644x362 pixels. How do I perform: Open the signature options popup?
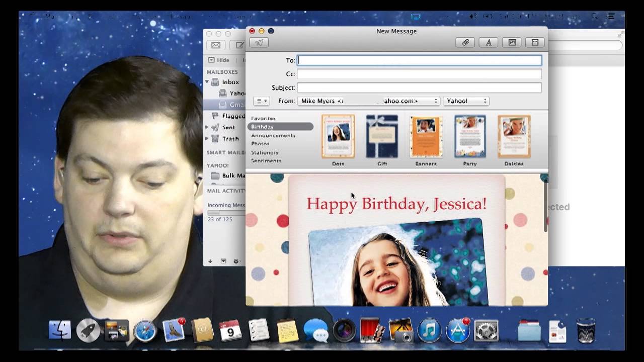click(x=261, y=101)
